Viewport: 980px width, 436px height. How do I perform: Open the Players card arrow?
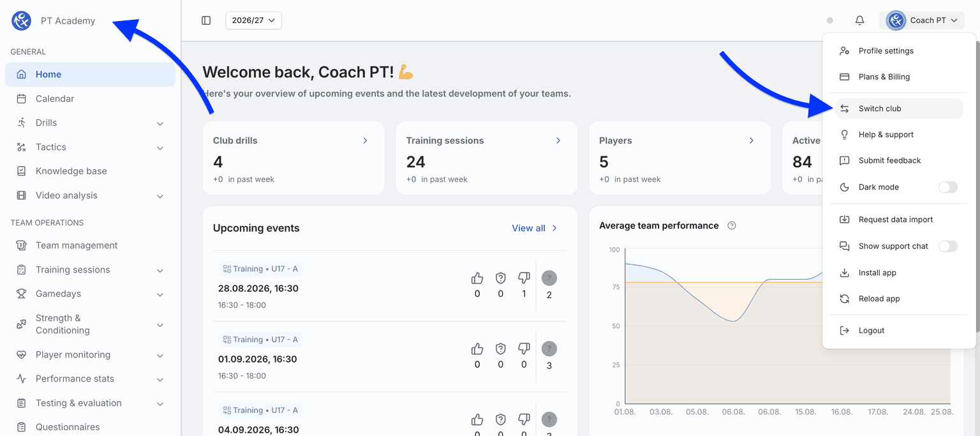tap(751, 140)
